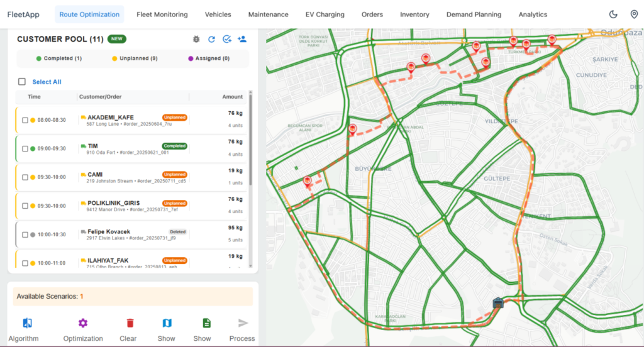The image size is (644, 347).
Task: Click the customer list scrollbar
Action: (x=250, y=138)
